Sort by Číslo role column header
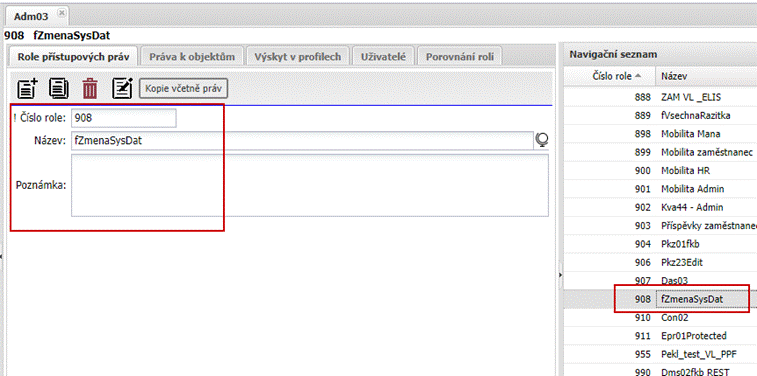This screenshot has height=376, width=757. click(609, 76)
